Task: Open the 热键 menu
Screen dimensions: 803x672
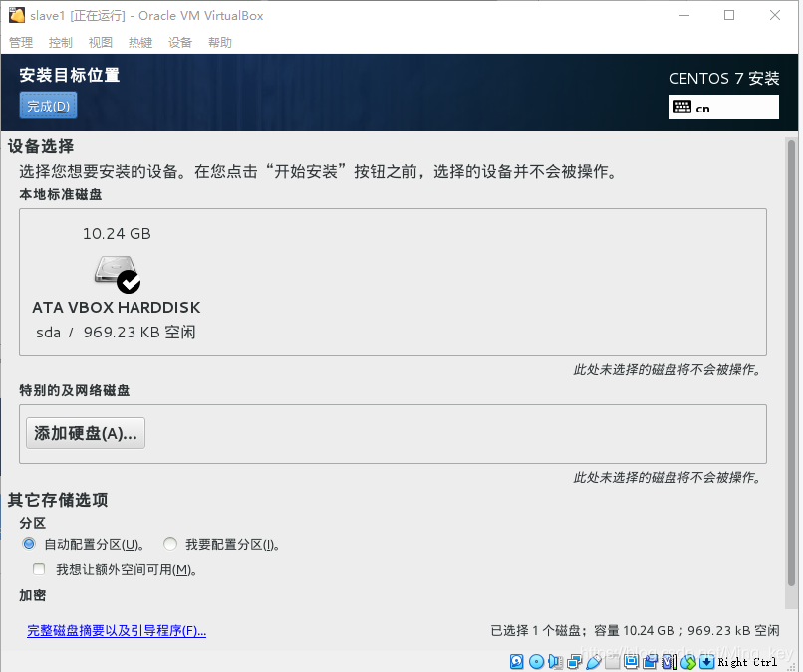Action: tap(140, 43)
